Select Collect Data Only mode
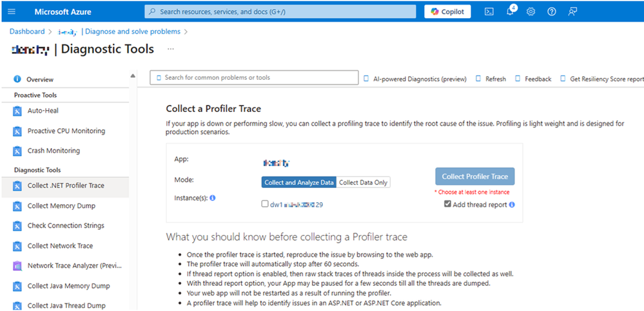644x311 pixels. [x=363, y=182]
